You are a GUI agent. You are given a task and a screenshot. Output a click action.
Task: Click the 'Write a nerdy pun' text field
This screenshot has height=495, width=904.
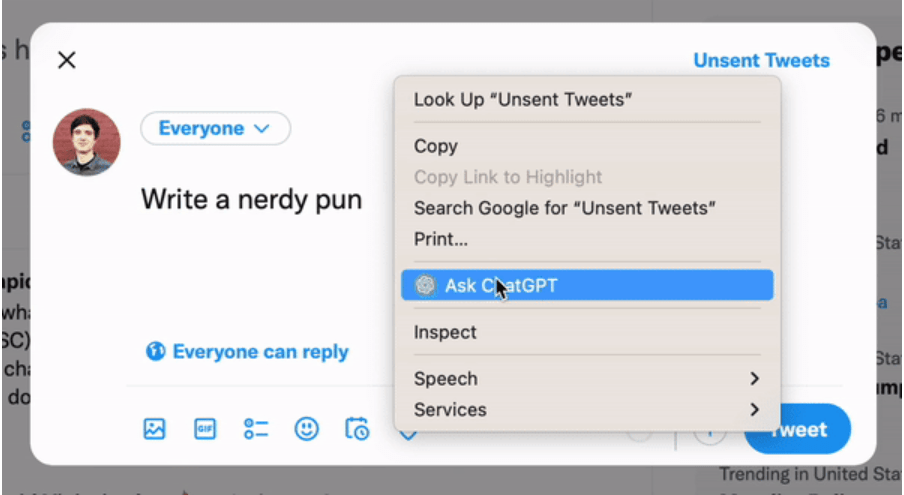pos(251,200)
